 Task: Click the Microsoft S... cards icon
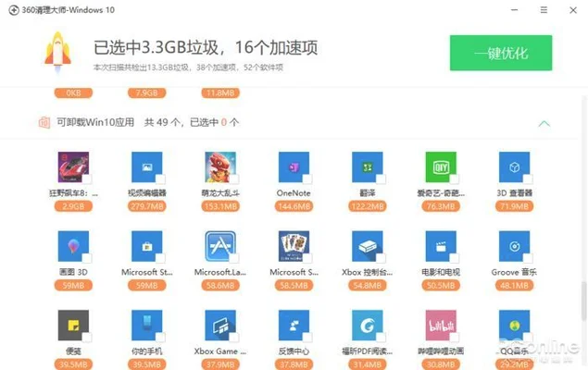pos(294,246)
